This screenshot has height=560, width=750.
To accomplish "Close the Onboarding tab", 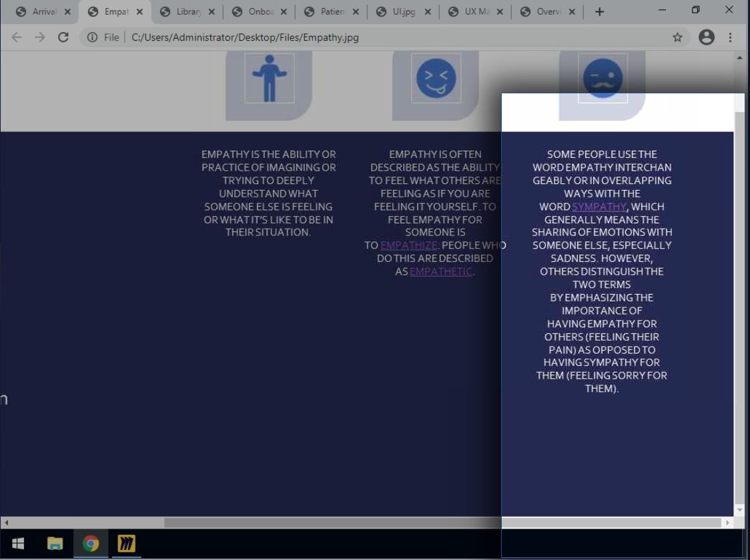I will 284,12.
